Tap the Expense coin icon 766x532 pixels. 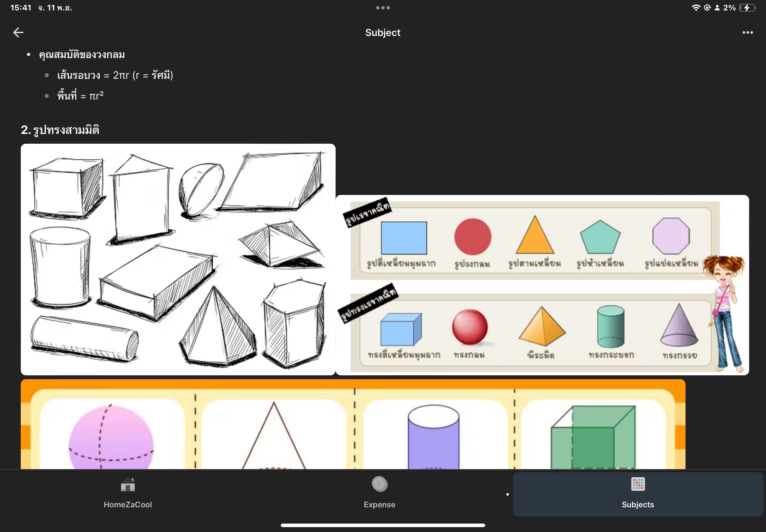pos(379,484)
